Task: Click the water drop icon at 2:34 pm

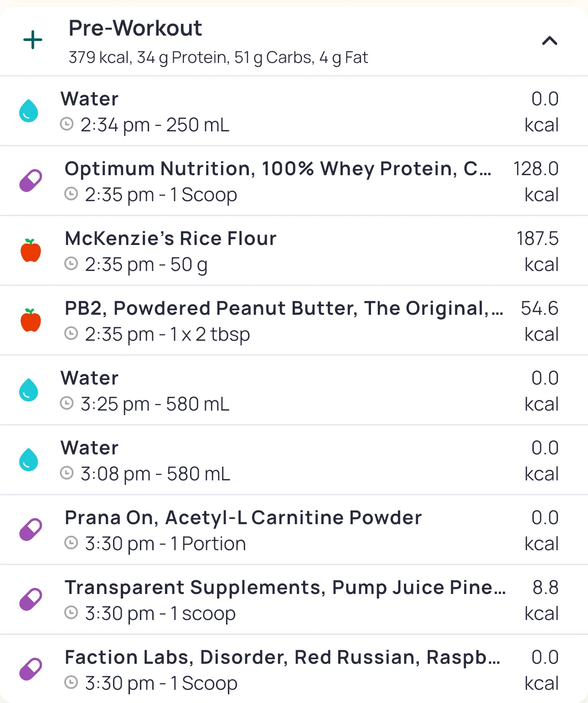Action: (x=29, y=111)
